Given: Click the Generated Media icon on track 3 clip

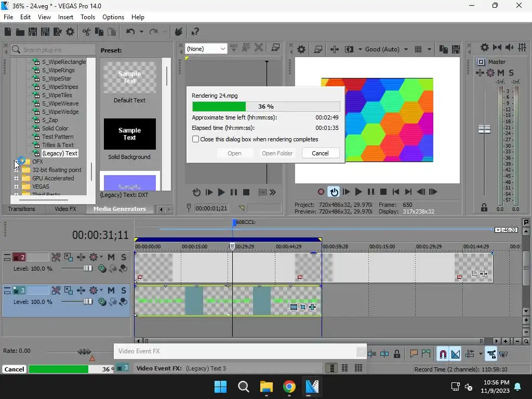Looking at the screenshot, I should tap(294, 307).
